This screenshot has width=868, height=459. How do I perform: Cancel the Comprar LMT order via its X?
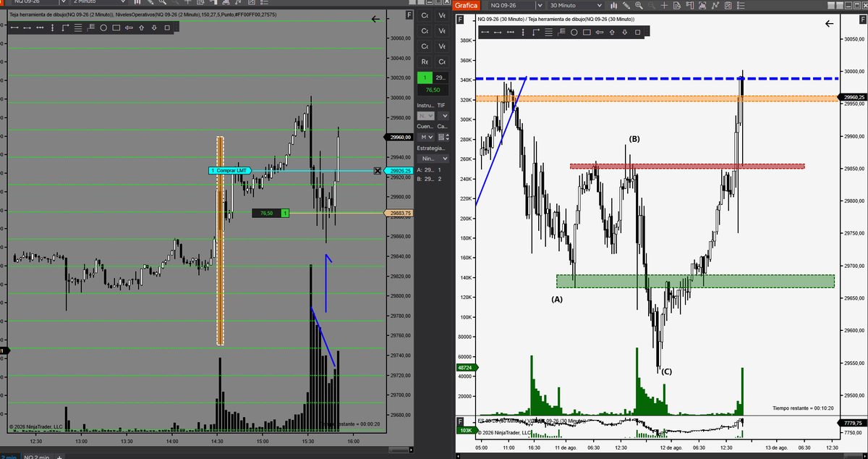pos(377,171)
